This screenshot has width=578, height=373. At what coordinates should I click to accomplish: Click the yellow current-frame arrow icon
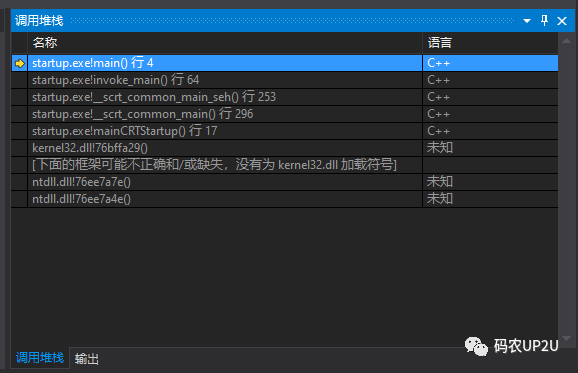coord(20,63)
